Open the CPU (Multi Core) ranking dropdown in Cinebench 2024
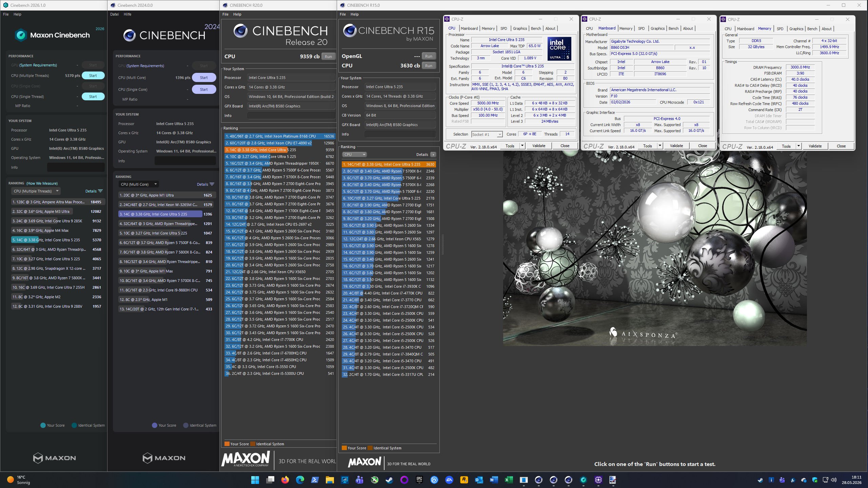The image size is (868, 488). click(139, 184)
